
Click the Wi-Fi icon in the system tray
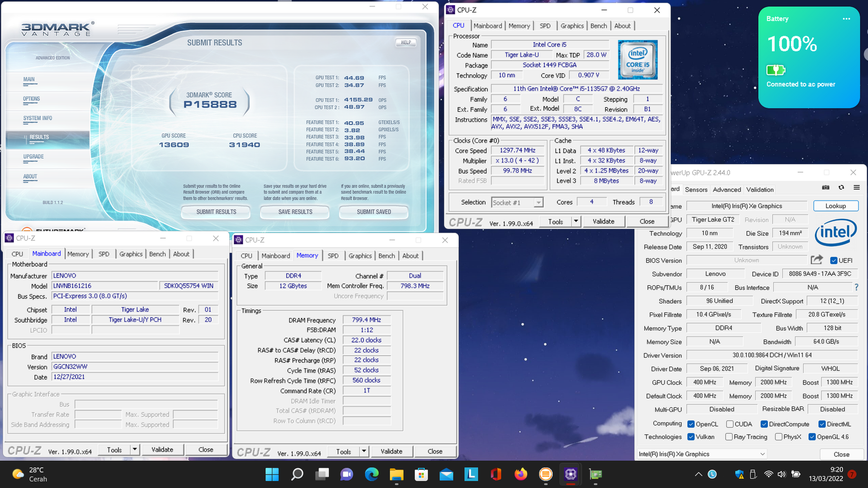(769, 474)
